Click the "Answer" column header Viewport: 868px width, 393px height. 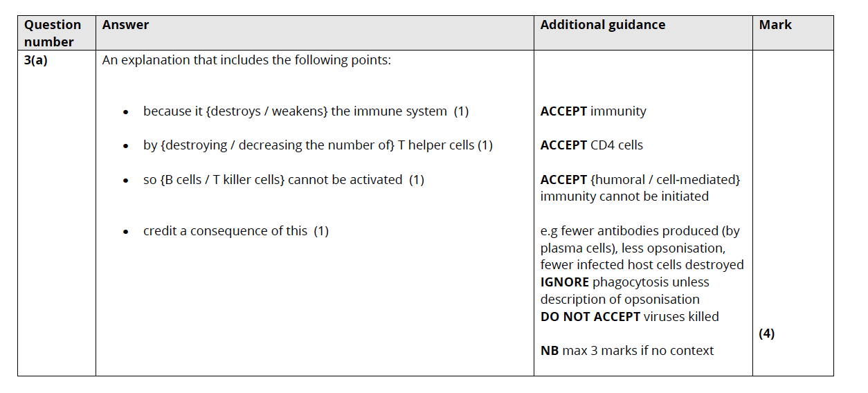125,25
